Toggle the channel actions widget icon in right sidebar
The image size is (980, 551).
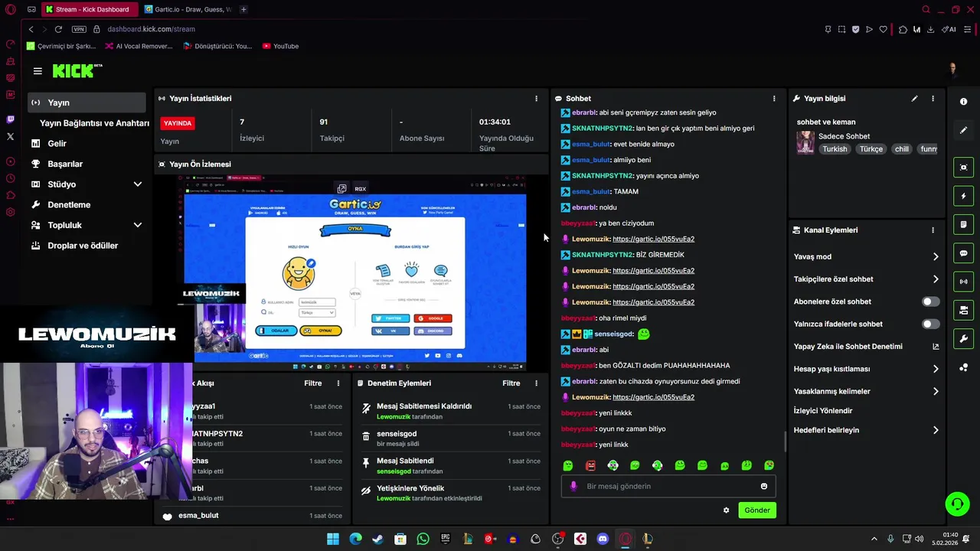coord(963,310)
